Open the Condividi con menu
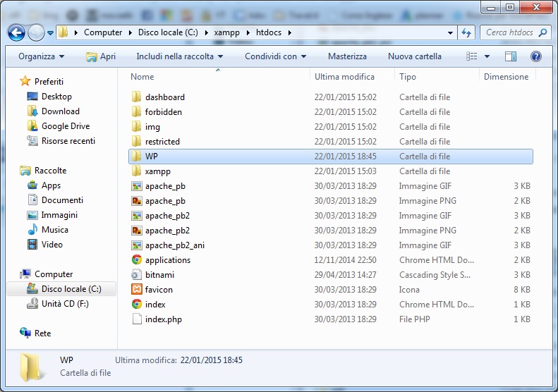 coord(275,56)
